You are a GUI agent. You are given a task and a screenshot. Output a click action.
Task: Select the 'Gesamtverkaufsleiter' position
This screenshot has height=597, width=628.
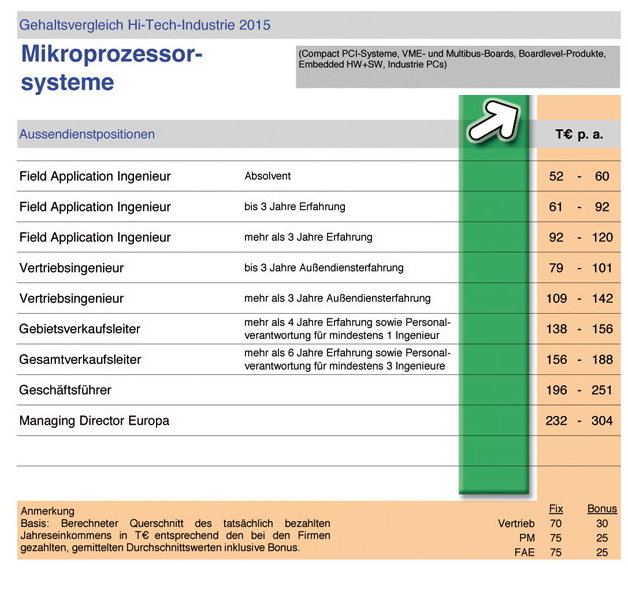point(80,360)
